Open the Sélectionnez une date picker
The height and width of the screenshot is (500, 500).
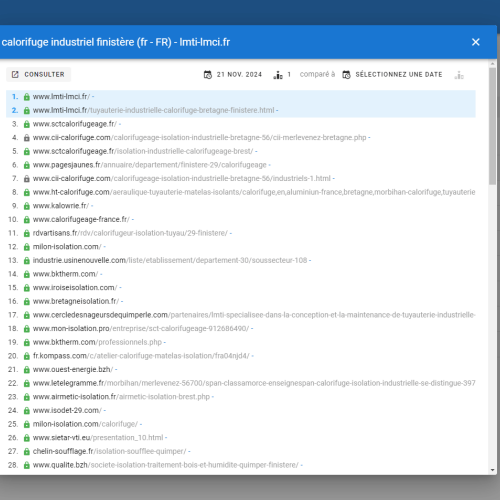393,75
